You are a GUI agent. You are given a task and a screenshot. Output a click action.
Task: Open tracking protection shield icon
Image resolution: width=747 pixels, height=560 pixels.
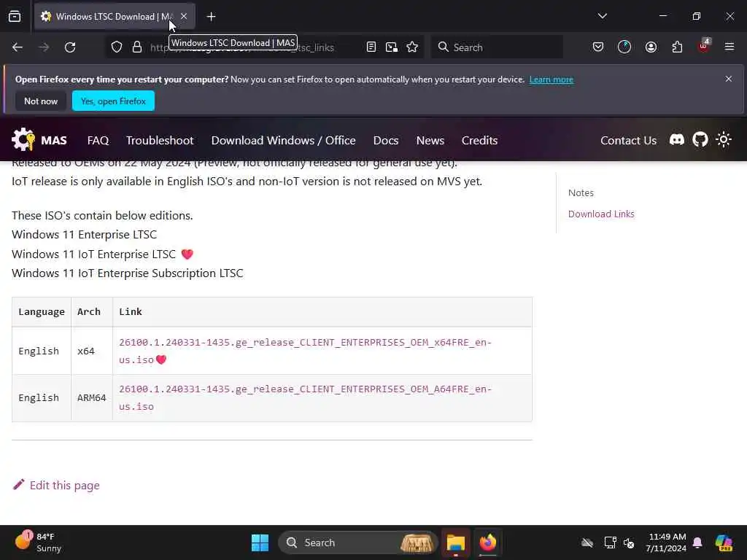point(117,47)
